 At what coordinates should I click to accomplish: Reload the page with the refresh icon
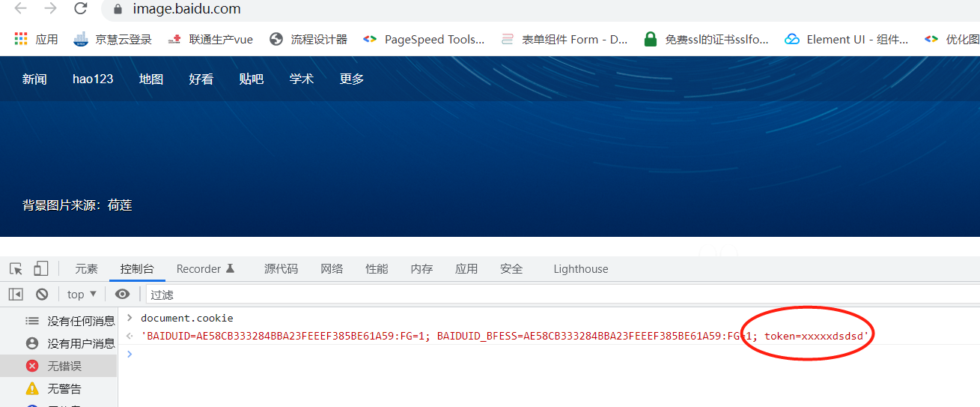point(81,9)
